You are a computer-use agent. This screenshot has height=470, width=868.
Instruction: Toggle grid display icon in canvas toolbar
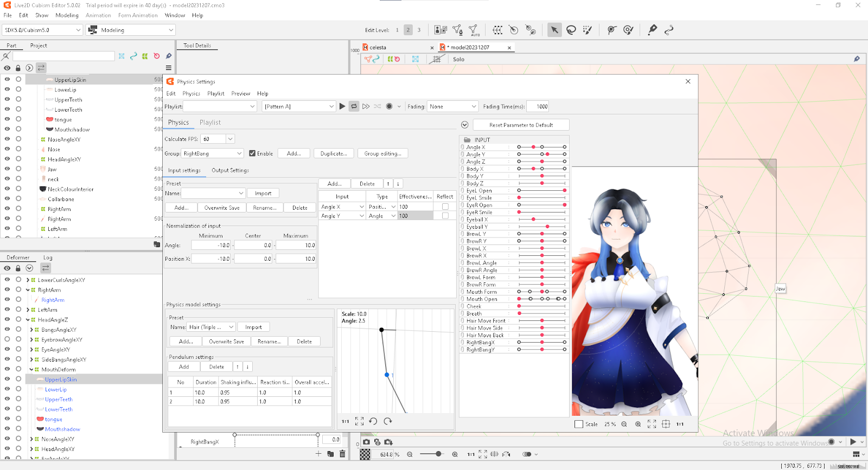tap(436, 59)
